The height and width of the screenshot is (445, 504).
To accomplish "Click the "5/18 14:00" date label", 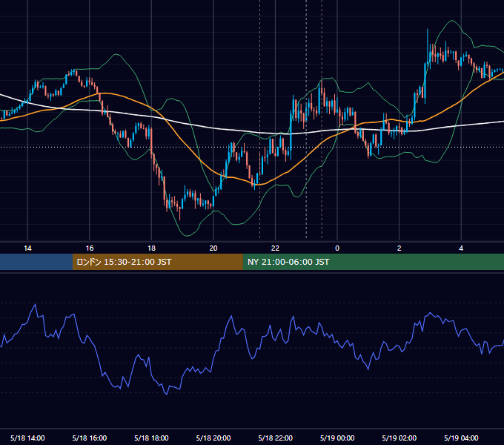I will point(27,438).
